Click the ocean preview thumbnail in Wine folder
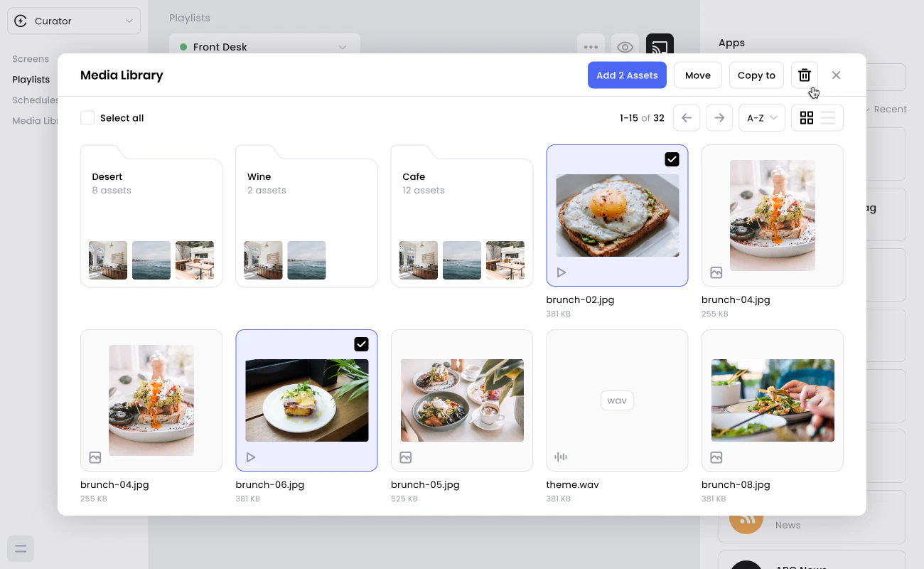The height and width of the screenshot is (569, 924). click(x=306, y=260)
